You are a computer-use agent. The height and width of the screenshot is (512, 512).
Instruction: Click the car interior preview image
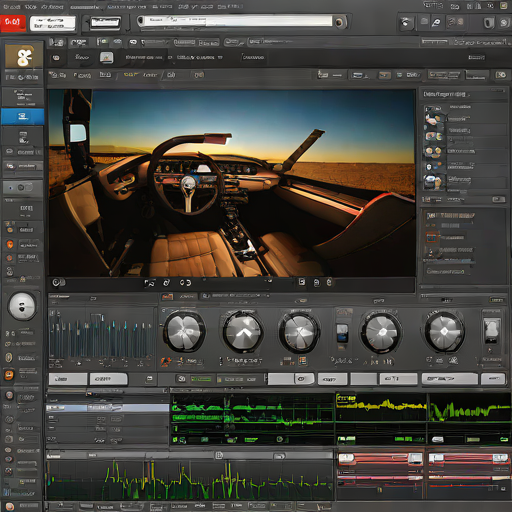[232, 183]
